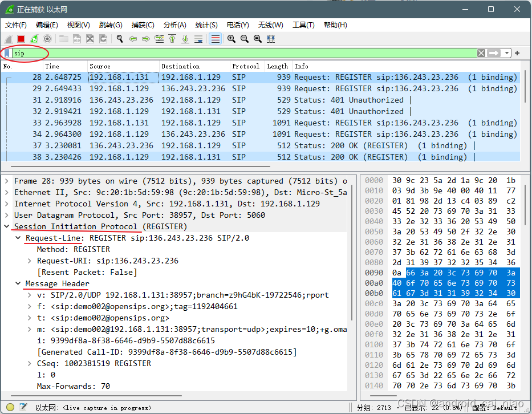This screenshot has width=532, height=414.
Task: Sort packets by Destination column header
Action: [195, 66]
